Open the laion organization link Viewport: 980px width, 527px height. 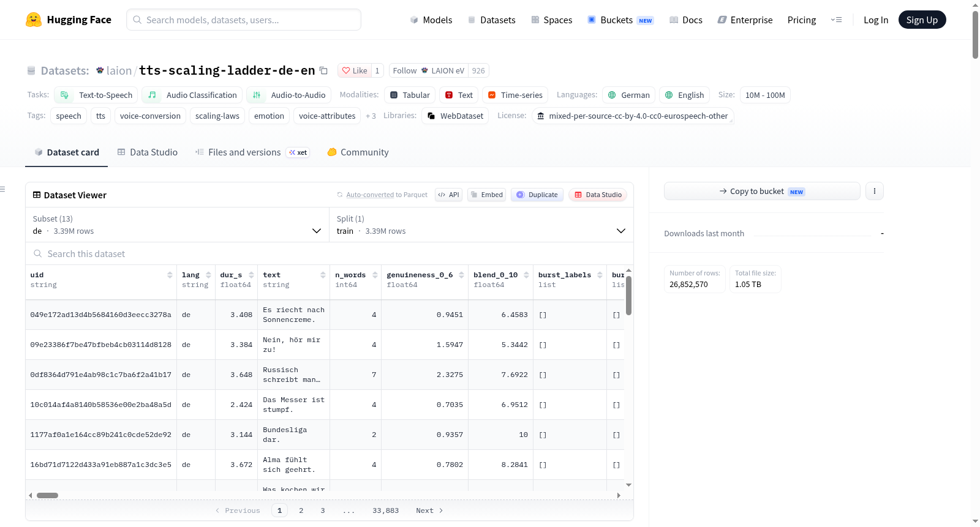119,70
